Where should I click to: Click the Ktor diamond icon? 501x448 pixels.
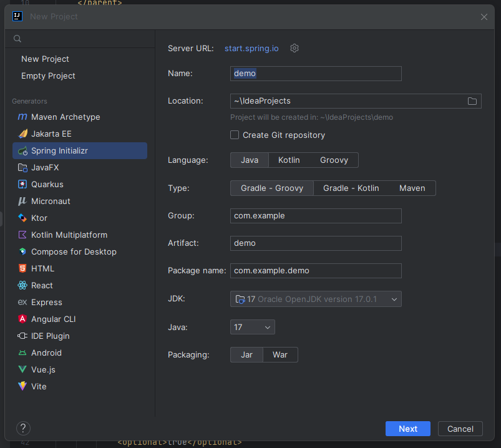point(22,218)
